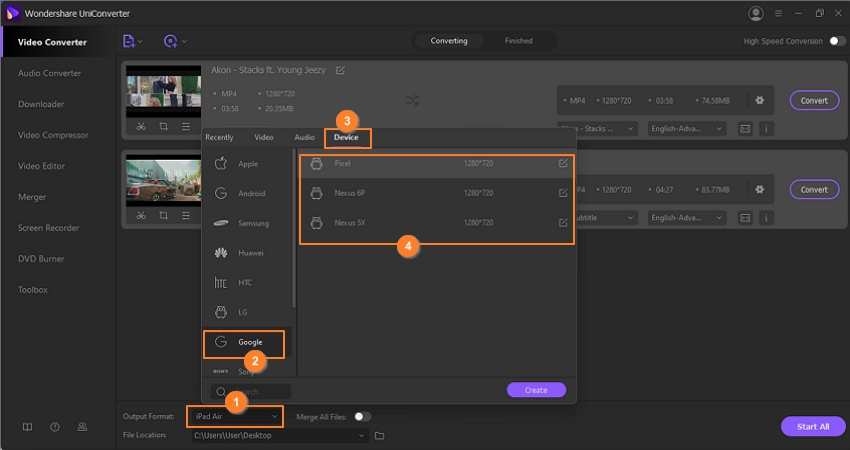The width and height of the screenshot is (850, 450).
Task: Open Video Editor in sidebar
Action: click(41, 166)
